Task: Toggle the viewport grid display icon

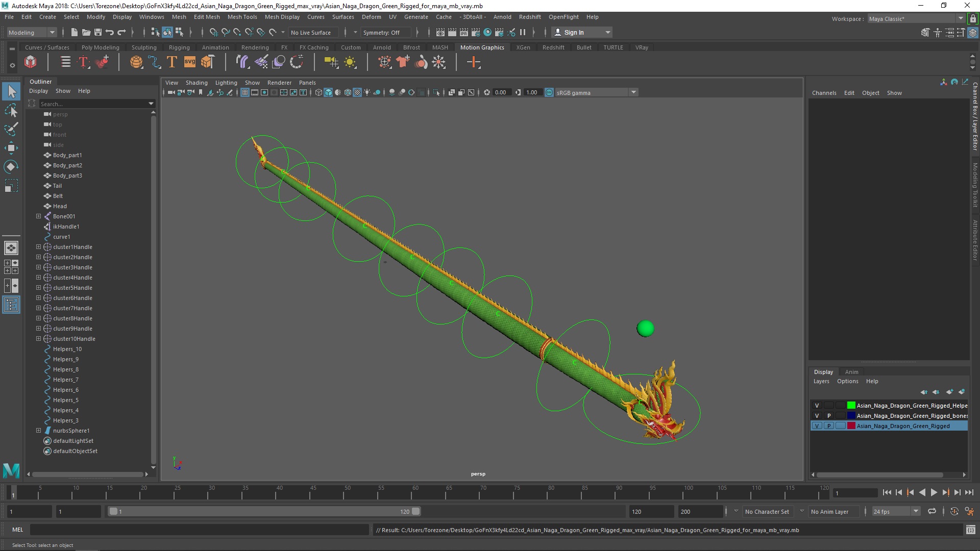Action: tap(245, 92)
